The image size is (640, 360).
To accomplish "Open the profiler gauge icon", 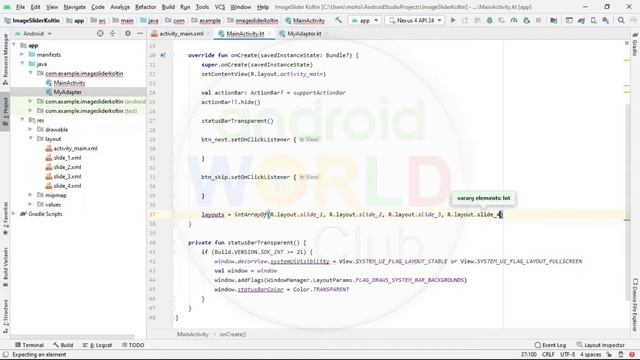I will (x=514, y=20).
